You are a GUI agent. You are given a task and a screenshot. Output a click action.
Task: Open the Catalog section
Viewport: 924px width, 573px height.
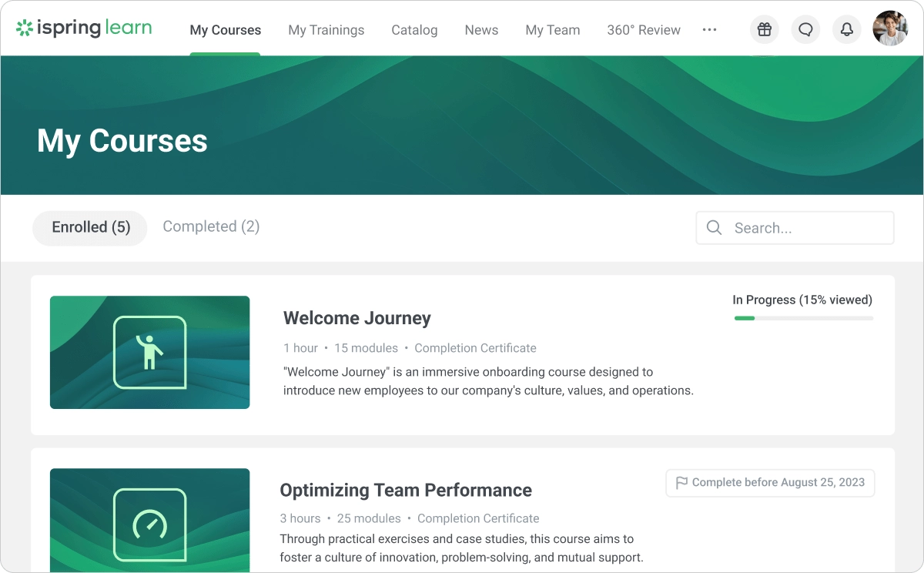[414, 30]
